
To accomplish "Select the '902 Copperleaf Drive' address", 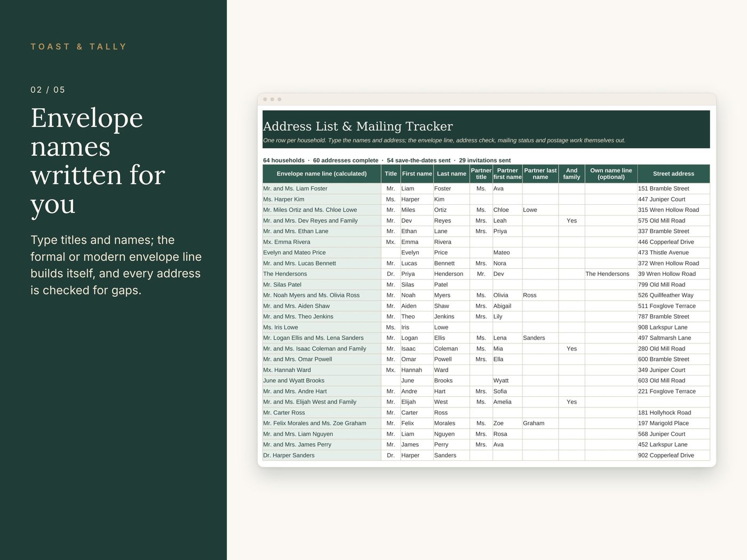I will point(673,455).
